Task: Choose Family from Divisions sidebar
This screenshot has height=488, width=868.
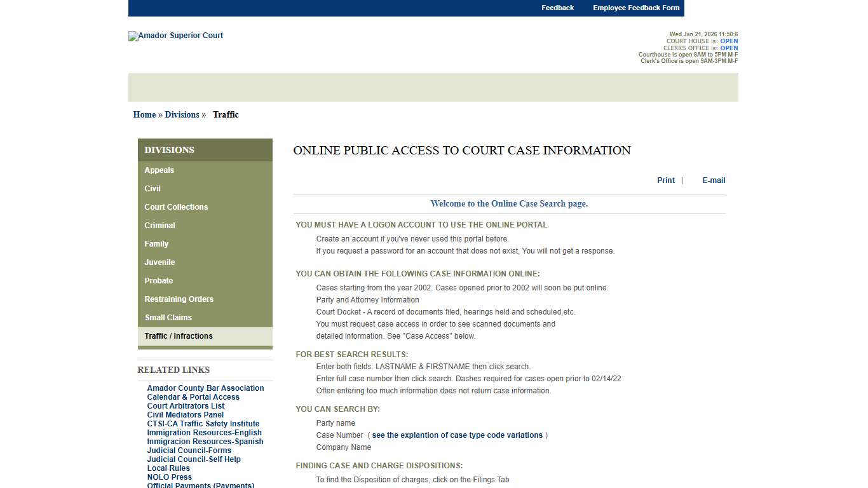Action: click(x=156, y=244)
